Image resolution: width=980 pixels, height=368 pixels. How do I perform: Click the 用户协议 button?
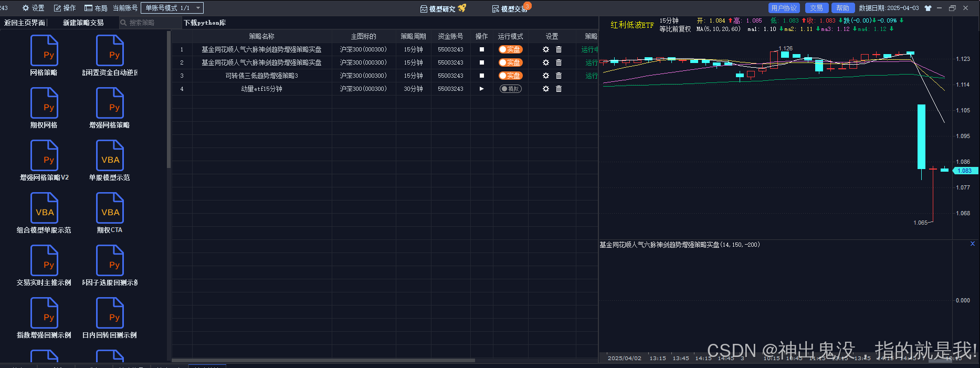(784, 8)
